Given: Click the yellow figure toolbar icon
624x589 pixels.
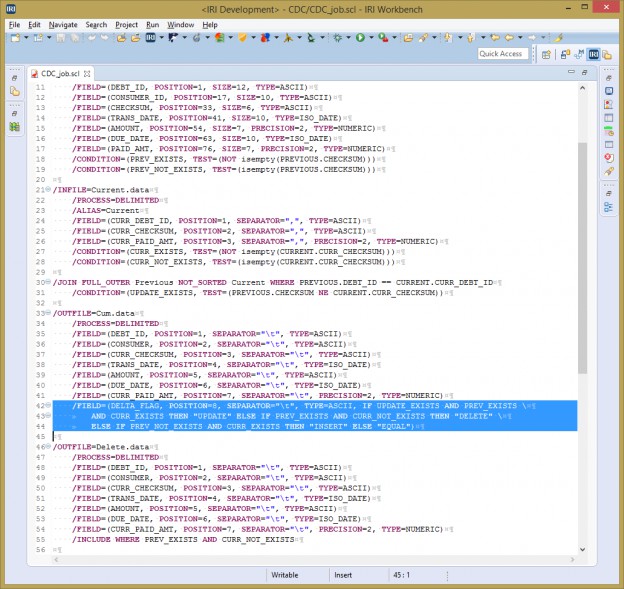Looking at the screenshot, I should (x=288, y=38).
